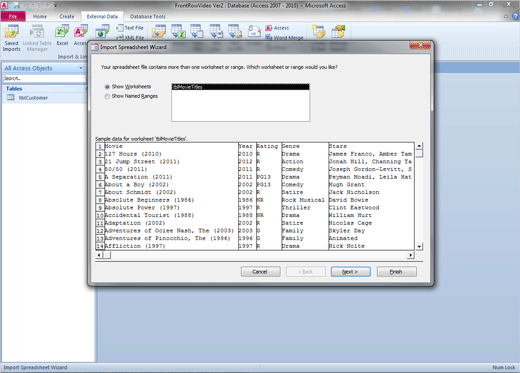Click the navigation pane Search field
The height and width of the screenshot is (373, 520).
point(44,78)
